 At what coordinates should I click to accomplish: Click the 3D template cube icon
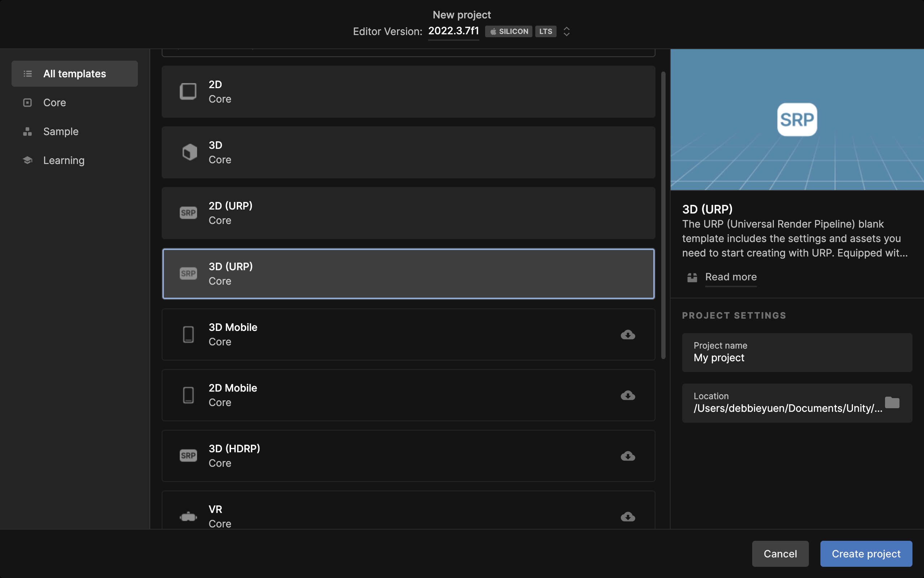pos(189,152)
